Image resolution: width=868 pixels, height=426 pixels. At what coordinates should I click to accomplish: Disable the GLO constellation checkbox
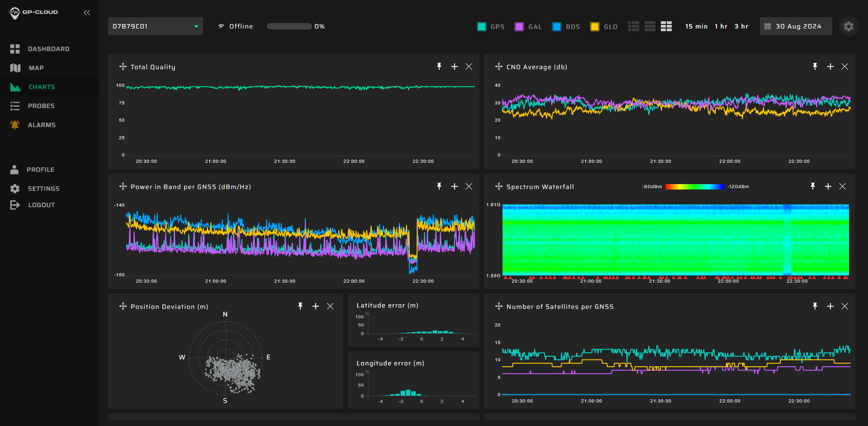coord(595,27)
